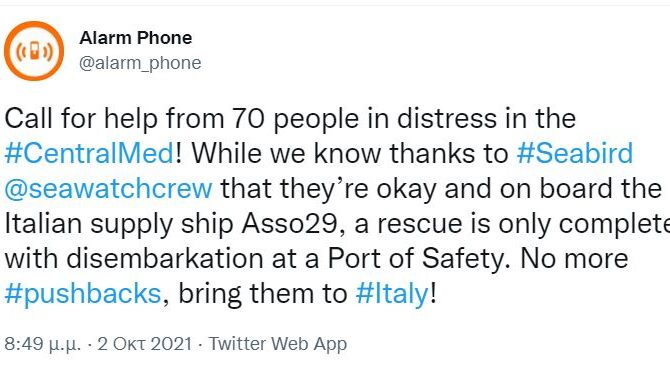The height and width of the screenshot is (369, 670).
Task: Click the words "bring them to"
Action: [x=262, y=293]
